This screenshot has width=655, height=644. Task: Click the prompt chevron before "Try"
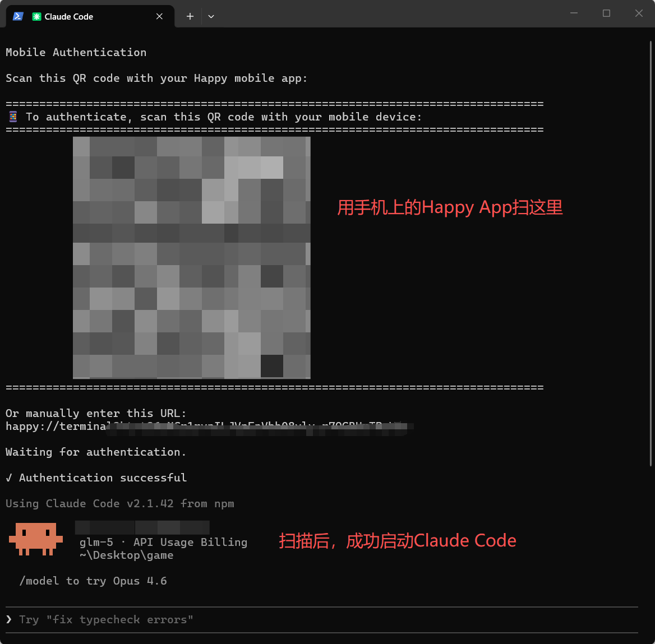click(9, 619)
